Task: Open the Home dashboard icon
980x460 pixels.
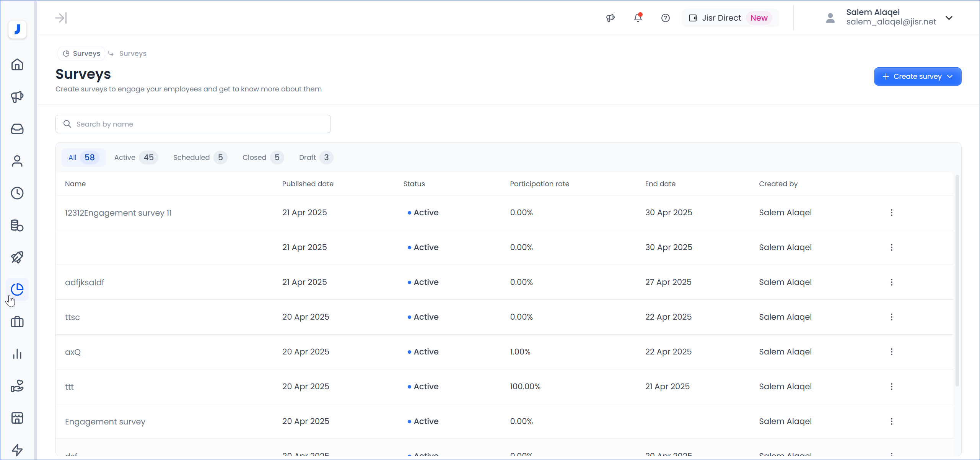Action: 17,64
